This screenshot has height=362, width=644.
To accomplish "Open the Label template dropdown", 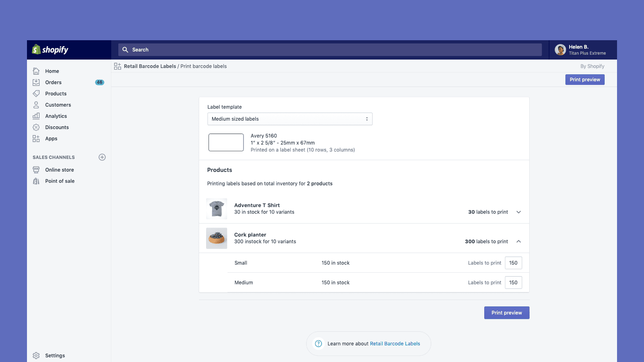I will 290,119.
